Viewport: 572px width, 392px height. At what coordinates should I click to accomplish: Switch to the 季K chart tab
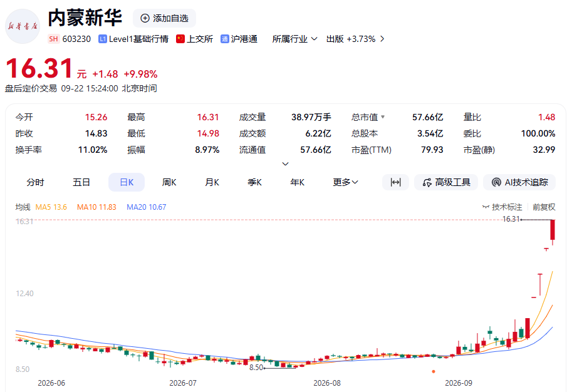pos(254,182)
